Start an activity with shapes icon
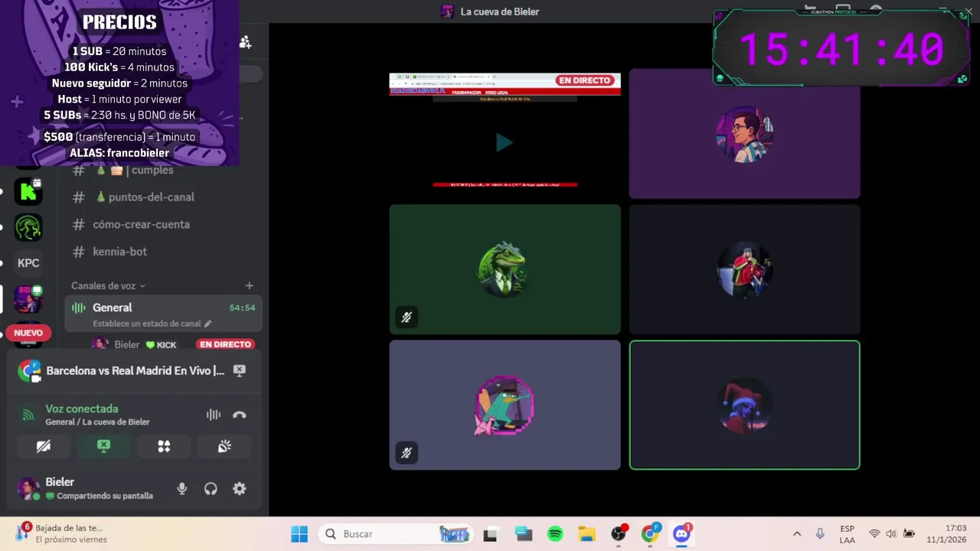The height and width of the screenshot is (551, 980). coord(164,446)
